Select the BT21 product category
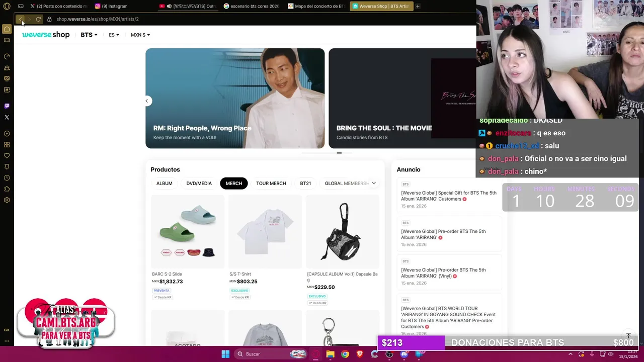Screen dimensions: 644x362 305,184
